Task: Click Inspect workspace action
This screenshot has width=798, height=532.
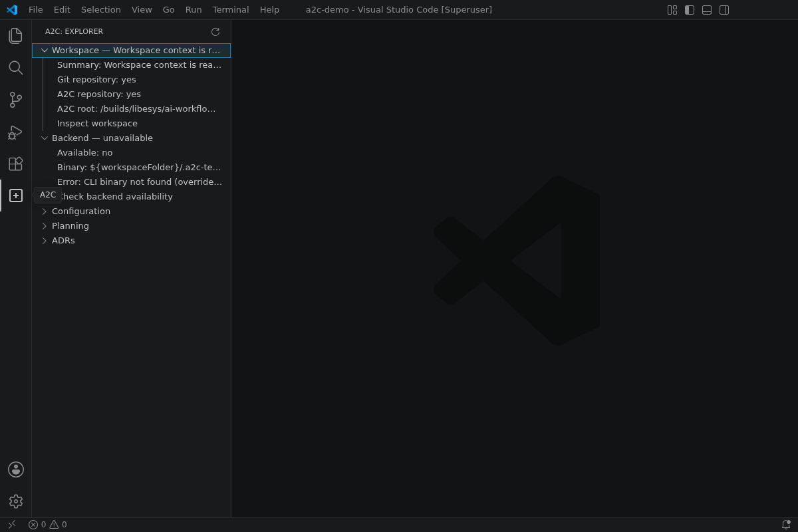Action: (131, 124)
